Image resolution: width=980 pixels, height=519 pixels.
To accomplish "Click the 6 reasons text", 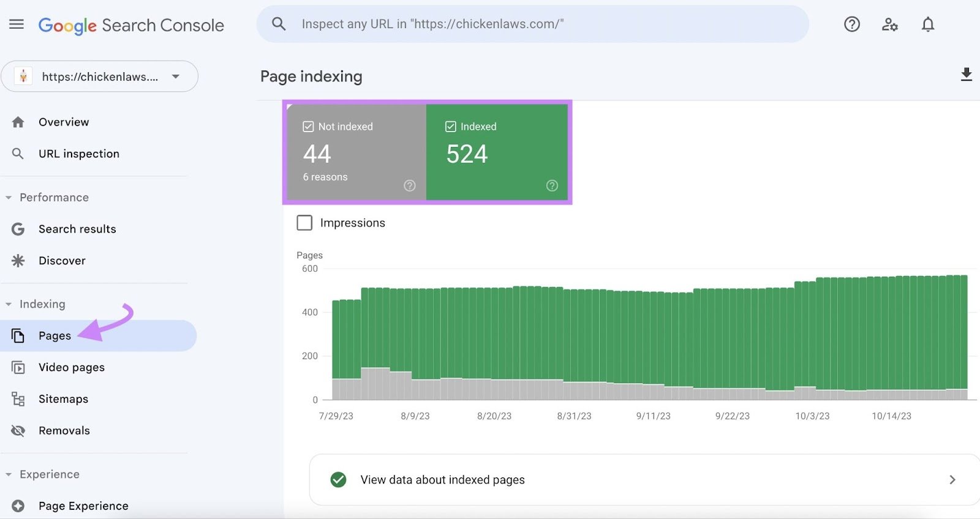I will (325, 177).
